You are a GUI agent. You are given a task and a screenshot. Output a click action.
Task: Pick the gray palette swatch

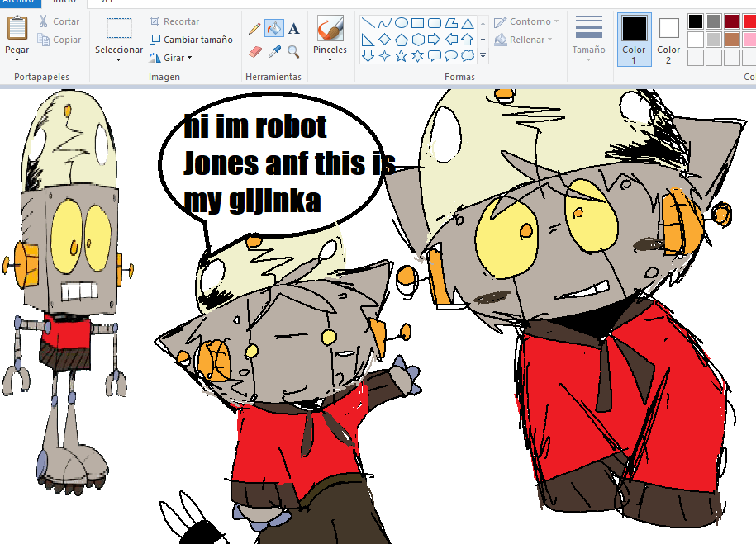714,21
